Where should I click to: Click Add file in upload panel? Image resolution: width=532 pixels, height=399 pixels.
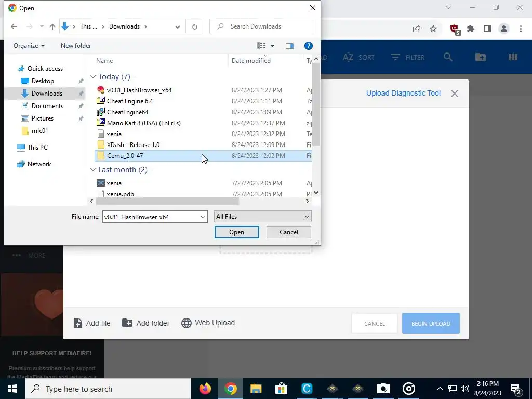(92, 323)
